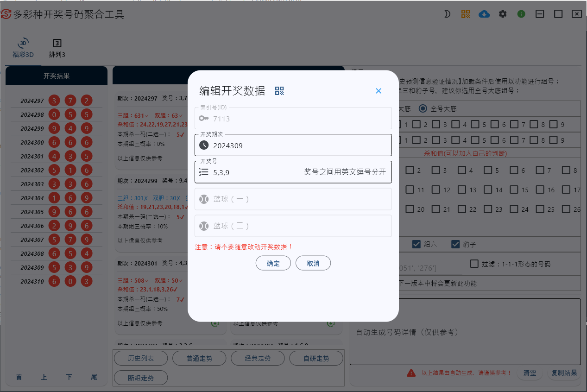Open the orange QR code icon in title bar

[466, 14]
